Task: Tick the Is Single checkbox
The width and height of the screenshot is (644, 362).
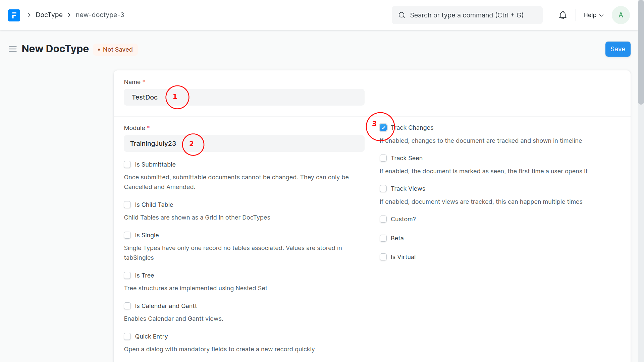Action: click(127, 235)
